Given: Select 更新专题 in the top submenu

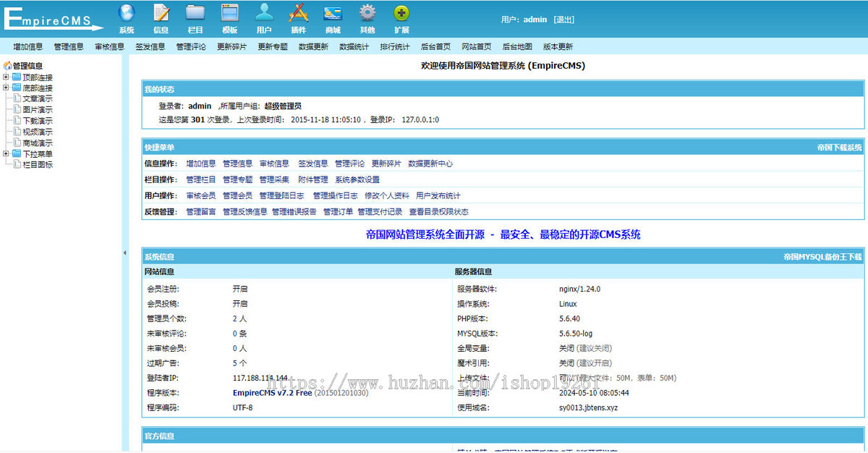Looking at the screenshot, I should click(273, 47).
